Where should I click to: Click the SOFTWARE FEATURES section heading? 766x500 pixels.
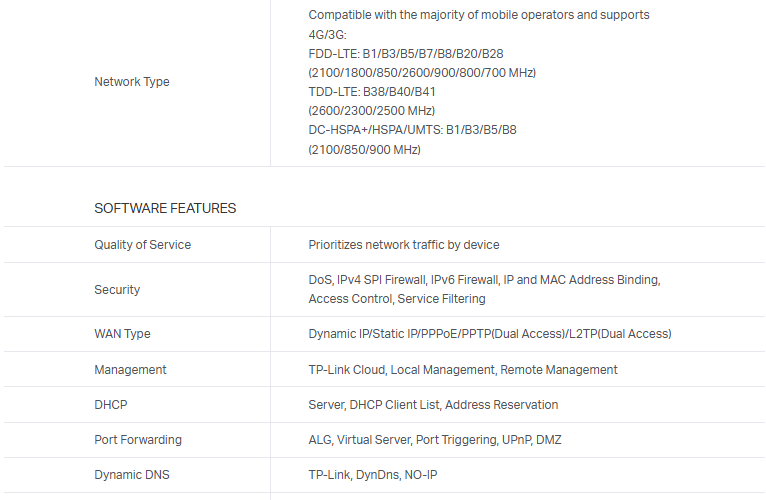coord(165,209)
